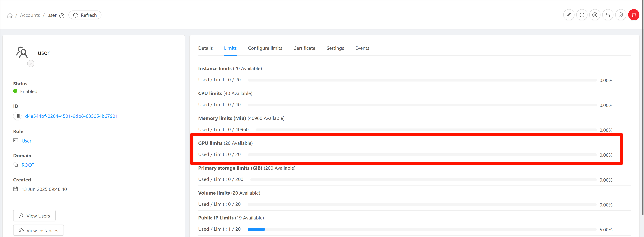This screenshot has height=237, width=644.
Task: Click 'Used / Limit : 1 / 20' text
Action: coord(220,229)
